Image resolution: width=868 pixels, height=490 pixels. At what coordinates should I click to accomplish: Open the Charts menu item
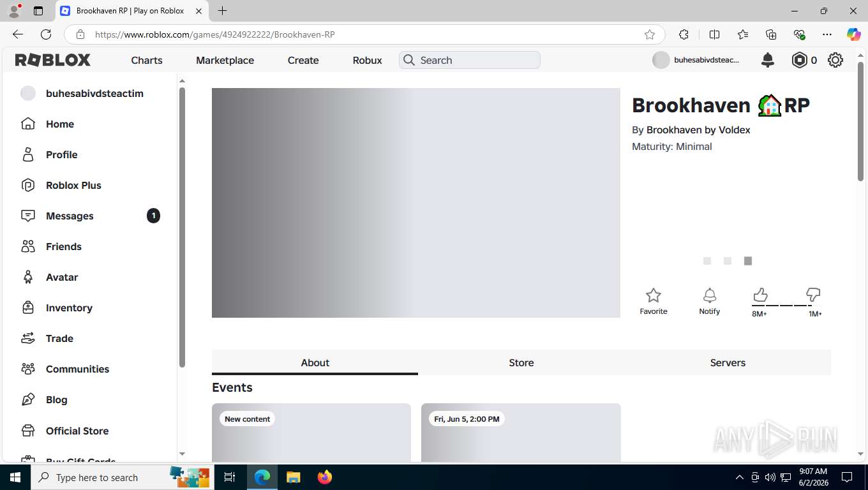[147, 60]
